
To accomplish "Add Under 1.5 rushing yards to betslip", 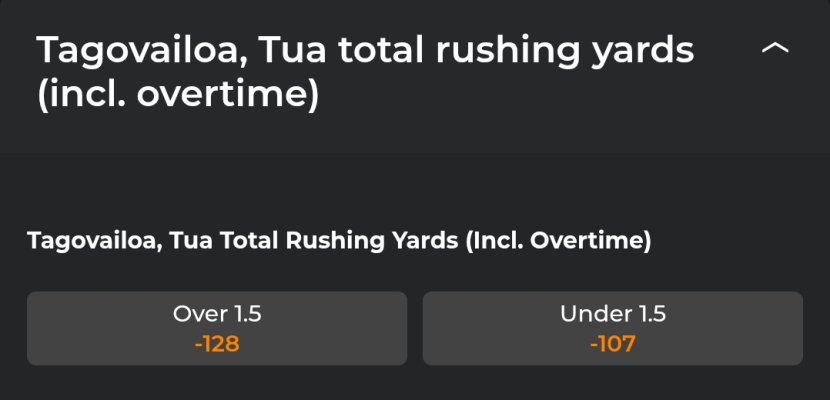I will [612, 328].
